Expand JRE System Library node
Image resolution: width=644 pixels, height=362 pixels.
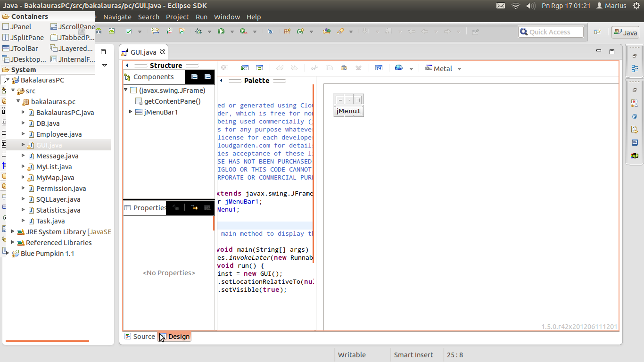tap(13, 231)
